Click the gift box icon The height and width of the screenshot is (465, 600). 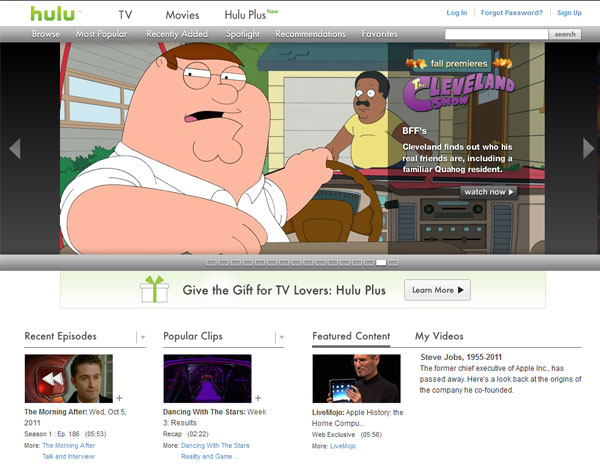tap(154, 289)
